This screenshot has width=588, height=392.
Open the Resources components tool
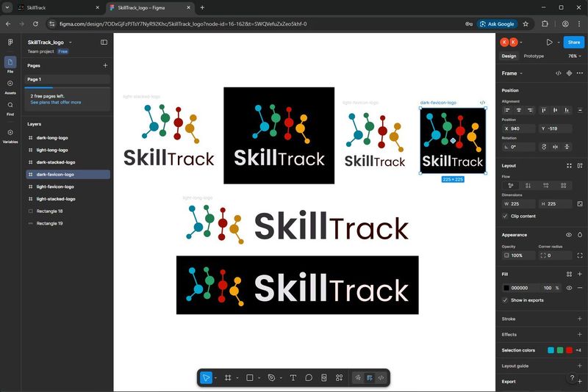pyautogui.click(x=340, y=378)
